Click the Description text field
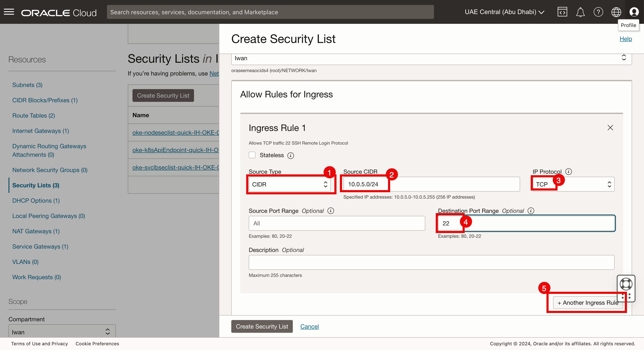 (x=431, y=262)
